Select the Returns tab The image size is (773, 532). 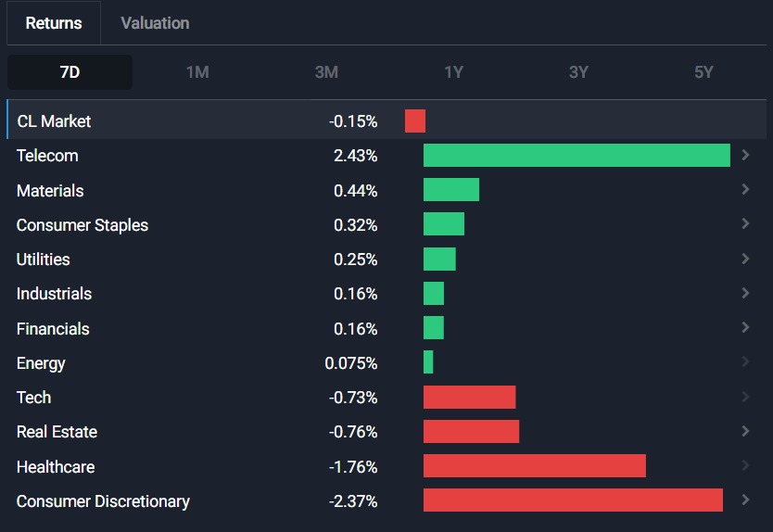coord(54,23)
